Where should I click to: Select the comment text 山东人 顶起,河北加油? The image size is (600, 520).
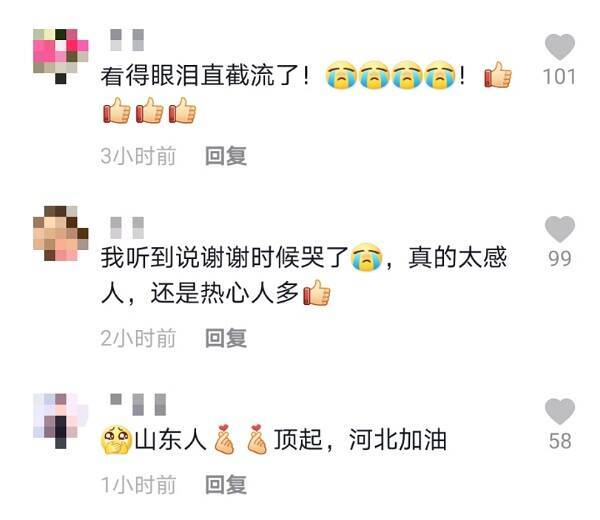(x=273, y=440)
